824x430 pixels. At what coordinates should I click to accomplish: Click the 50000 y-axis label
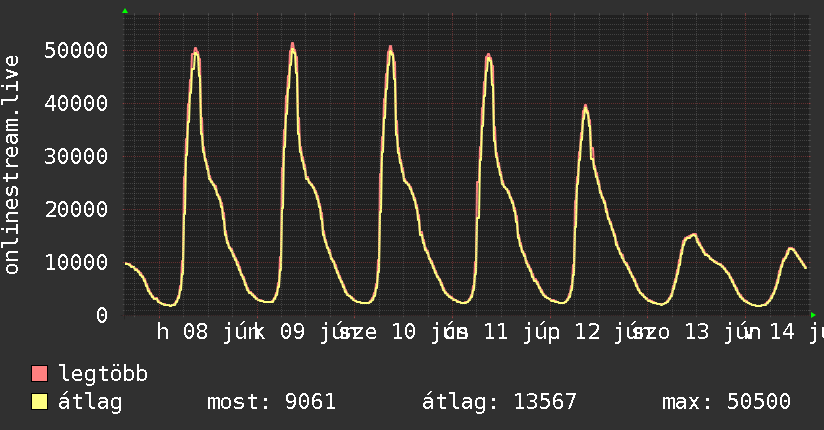(x=76, y=50)
